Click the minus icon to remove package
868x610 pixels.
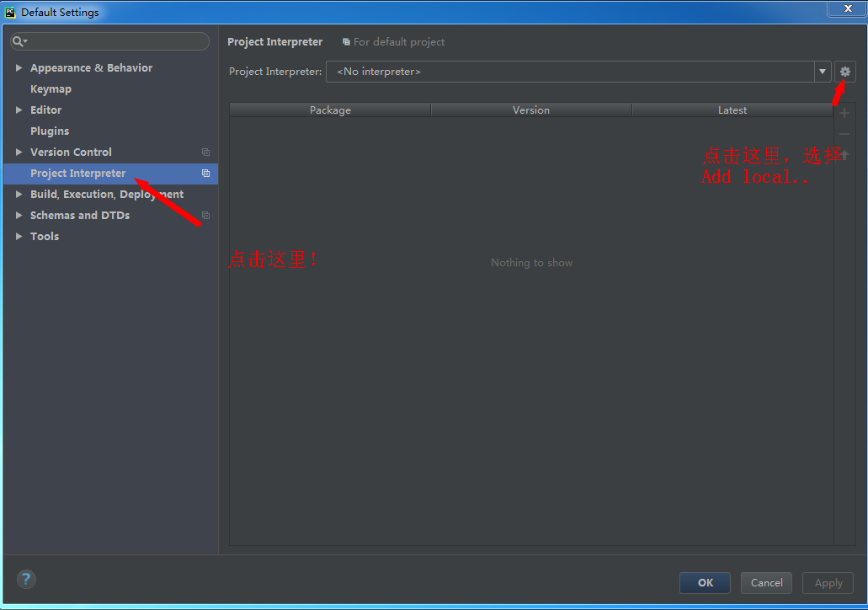844,135
